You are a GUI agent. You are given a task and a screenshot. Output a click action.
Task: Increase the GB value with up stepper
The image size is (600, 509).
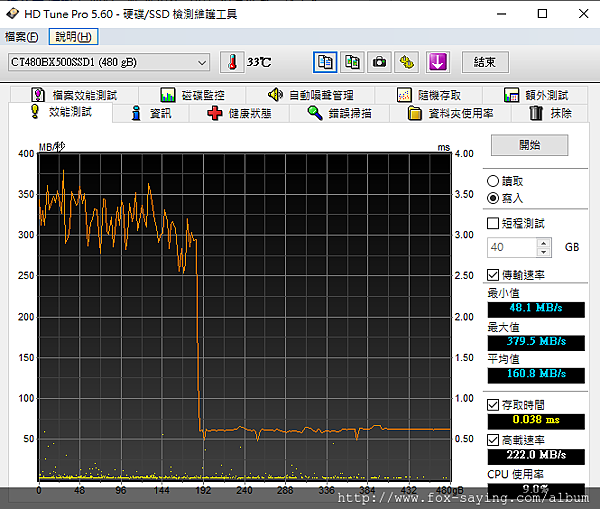pyautogui.click(x=543, y=243)
